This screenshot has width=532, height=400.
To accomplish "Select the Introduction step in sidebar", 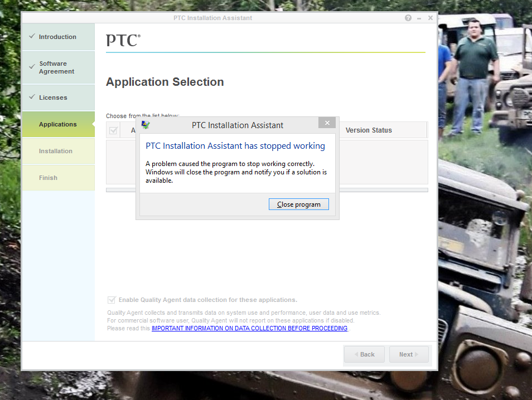I will 59,37.
